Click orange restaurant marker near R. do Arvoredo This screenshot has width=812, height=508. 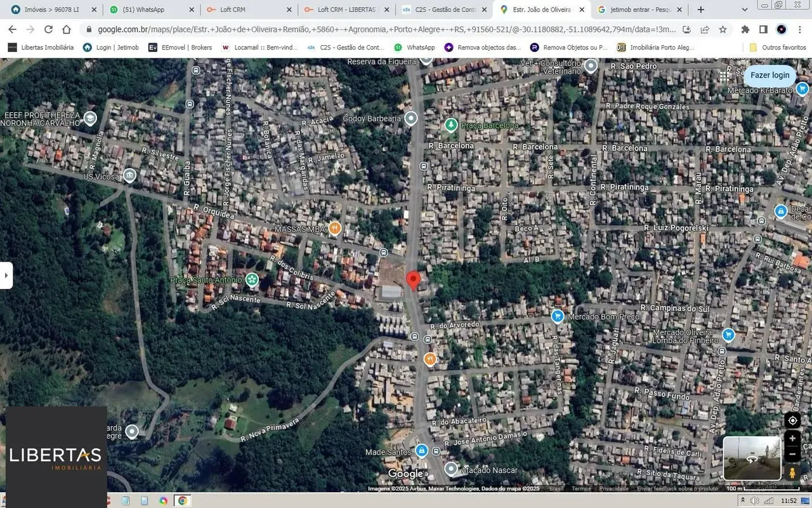tap(430, 359)
